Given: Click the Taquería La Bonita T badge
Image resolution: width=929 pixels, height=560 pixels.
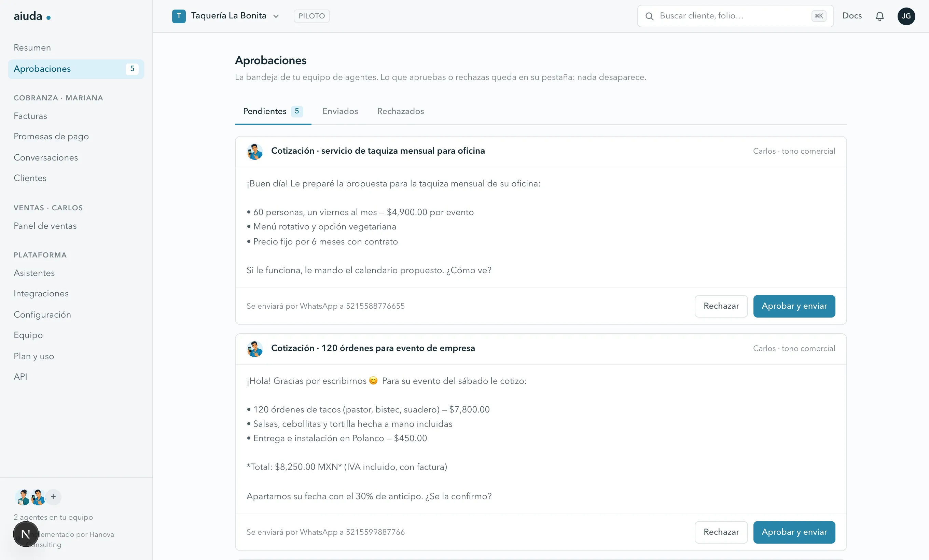Looking at the screenshot, I should click(x=179, y=16).
